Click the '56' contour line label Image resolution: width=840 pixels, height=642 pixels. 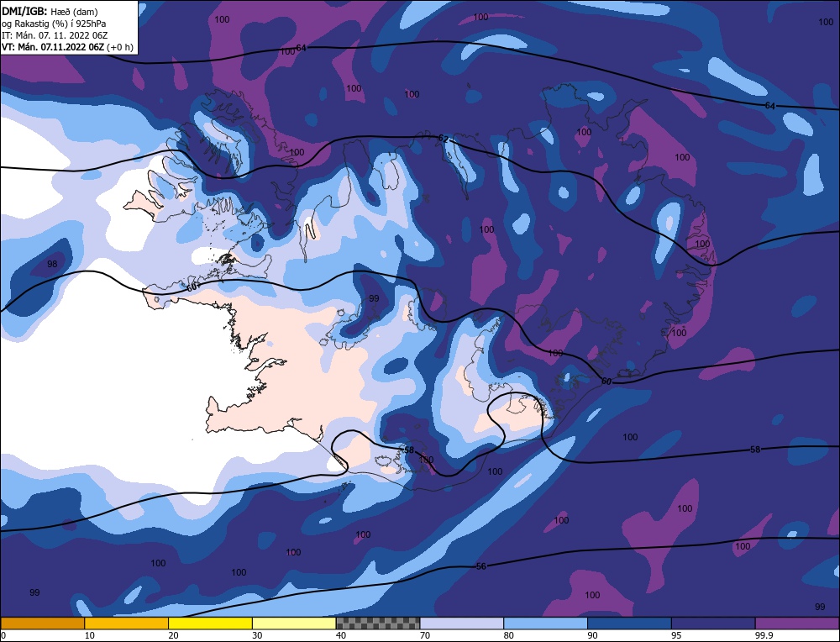click(481, 566)
